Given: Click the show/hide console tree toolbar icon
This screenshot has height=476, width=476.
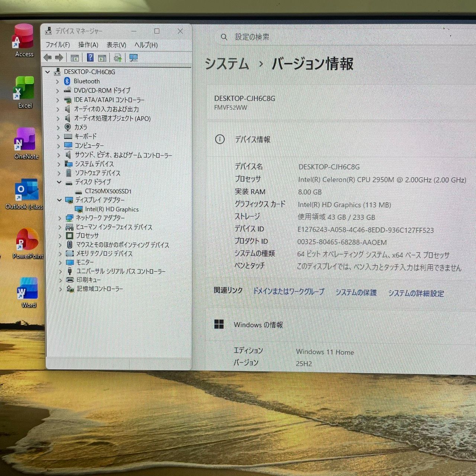Looking at the screenshot, I should (75, 58).
